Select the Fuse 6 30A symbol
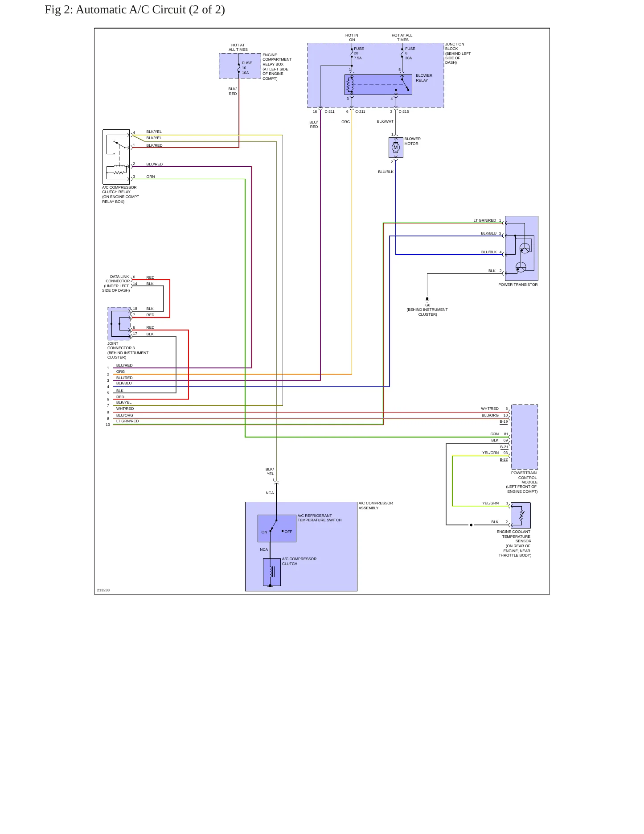This screenshot has height=834, width=644. tap(402, 53)
